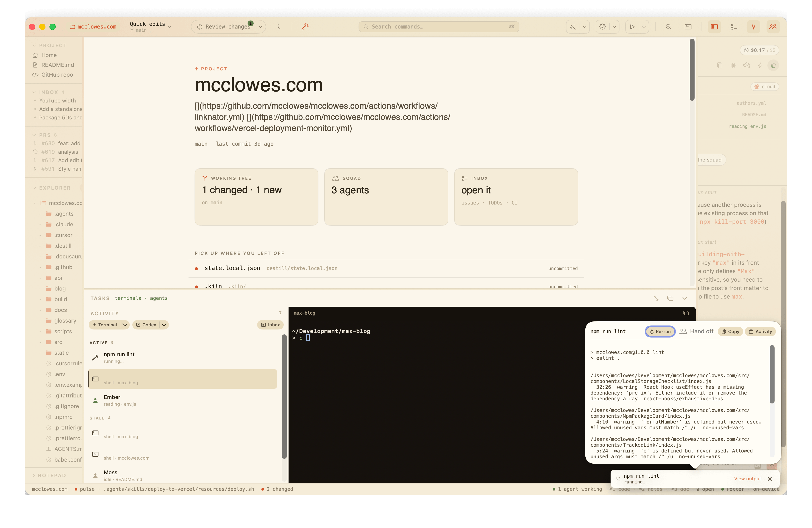
Task: Open the Working Tree card
Action: (x=256, y=197)
